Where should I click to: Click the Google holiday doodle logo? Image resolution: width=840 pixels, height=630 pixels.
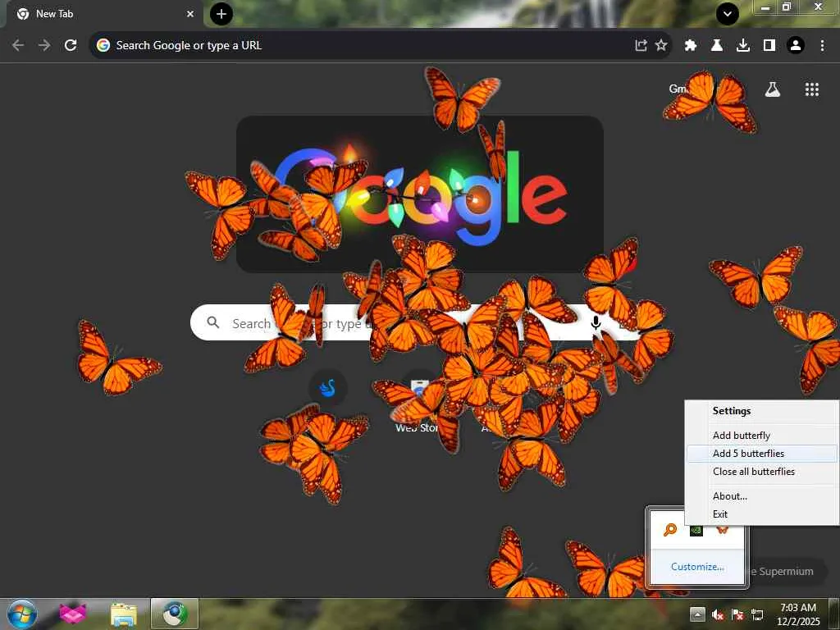click(419, 194)
